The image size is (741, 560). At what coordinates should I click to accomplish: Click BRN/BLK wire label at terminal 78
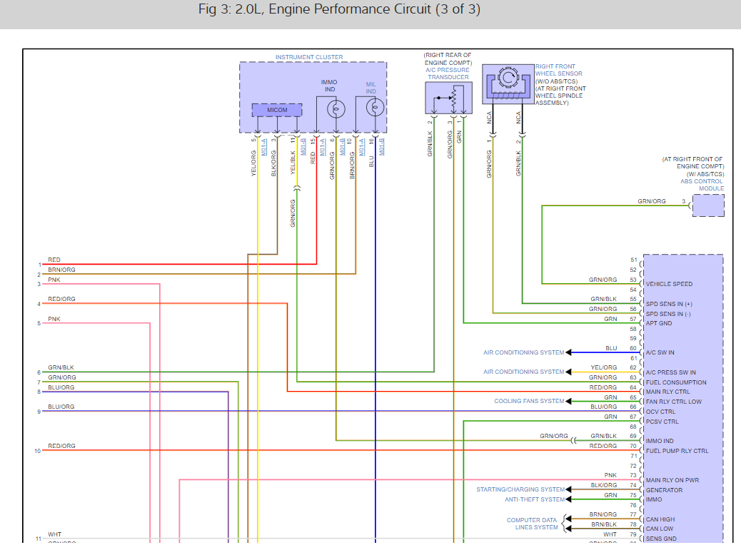pyautogui.click(x=604, y=524)
